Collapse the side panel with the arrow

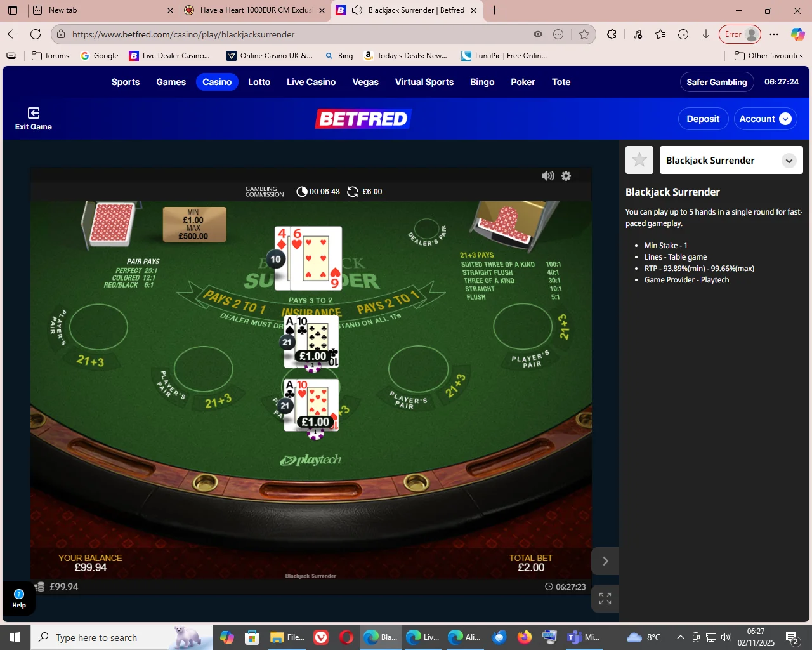tap(605, 561)
